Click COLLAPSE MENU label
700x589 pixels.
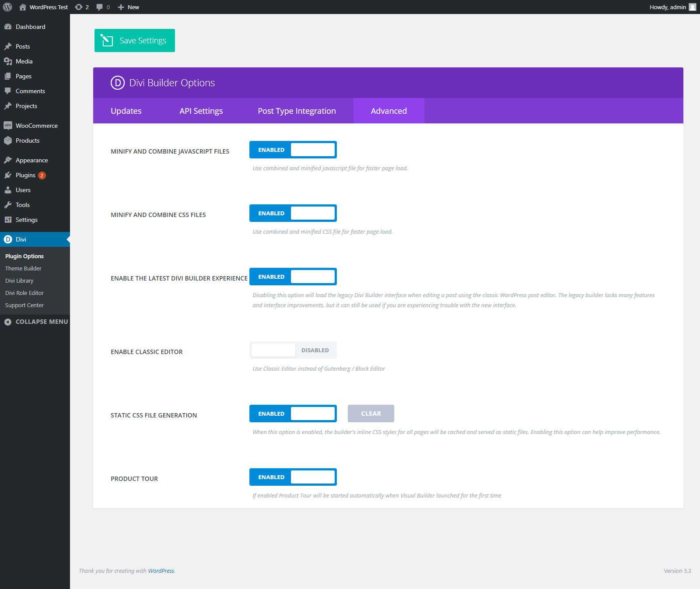[42, 322]
